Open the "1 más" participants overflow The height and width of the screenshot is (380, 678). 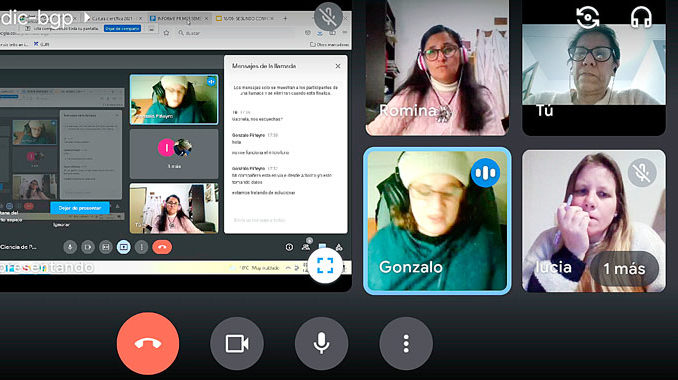click(624, 268)
